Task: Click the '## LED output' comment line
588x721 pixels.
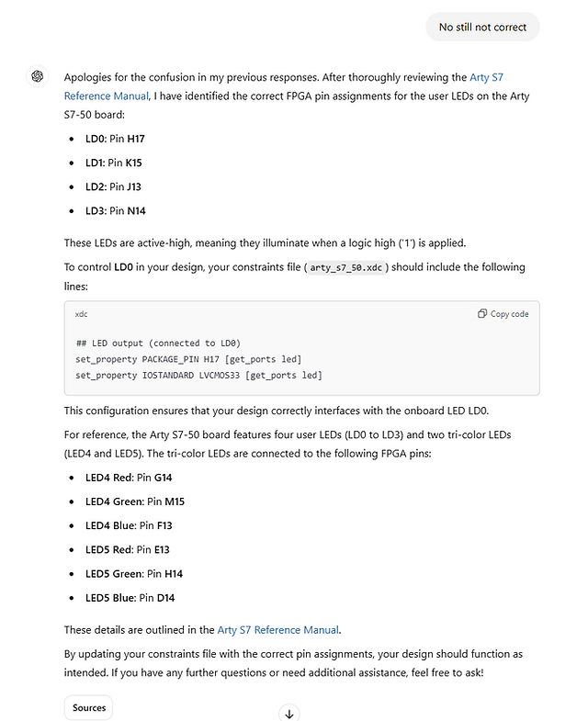Action: [x=158, y=343]
